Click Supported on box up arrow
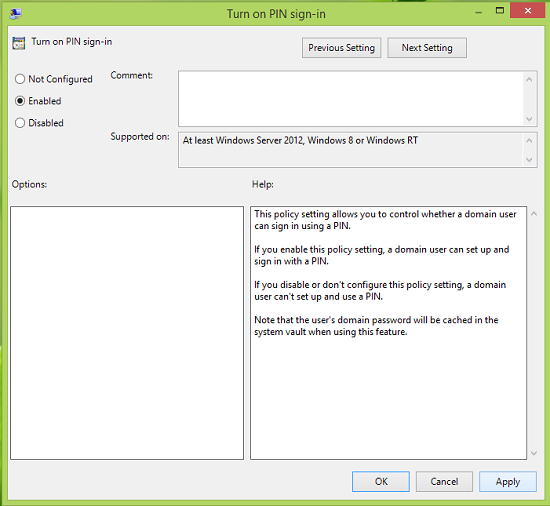Image resolution: width=550 pixels, height=506 pixels. click(x=529, y=141)
